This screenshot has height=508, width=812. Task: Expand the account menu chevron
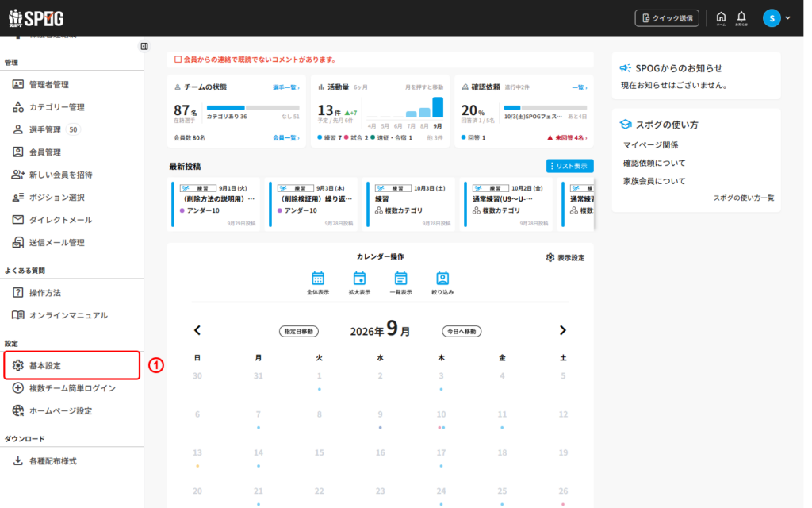(x=787, y=18)
